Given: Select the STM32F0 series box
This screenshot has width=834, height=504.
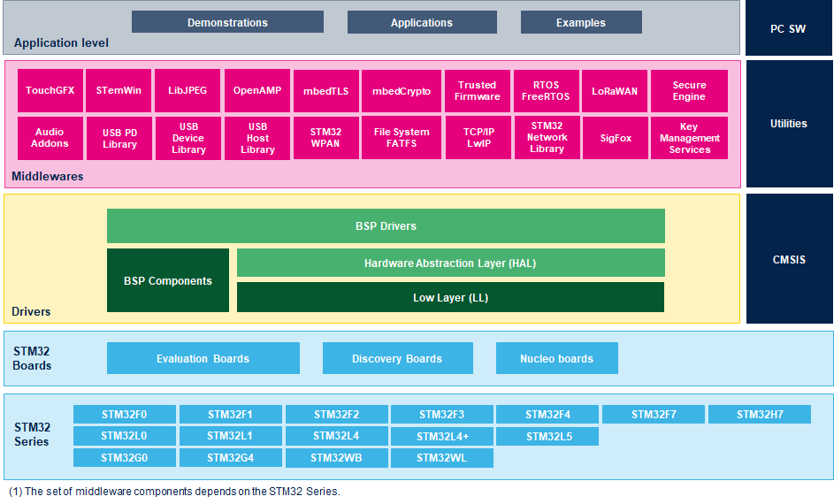Looking at the screenshot, I should pyautogui.click(x=125, y=414).
